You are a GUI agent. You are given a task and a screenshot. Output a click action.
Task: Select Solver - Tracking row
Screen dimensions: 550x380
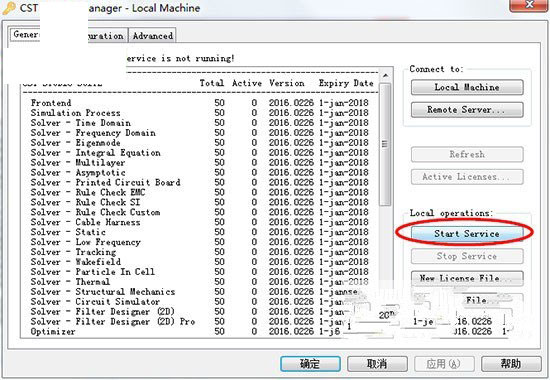(x=199, y=252)
